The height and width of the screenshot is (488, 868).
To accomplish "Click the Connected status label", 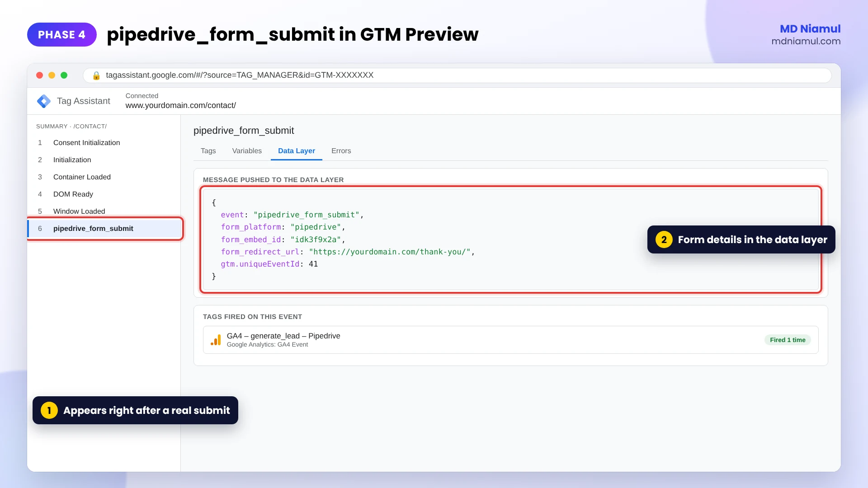I will click(142, 96).
